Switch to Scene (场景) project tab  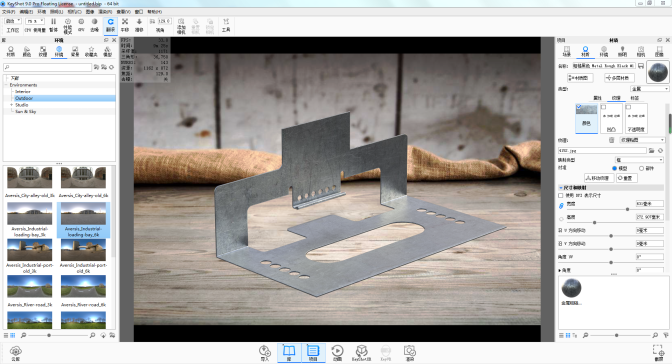[x=567, y=51]
